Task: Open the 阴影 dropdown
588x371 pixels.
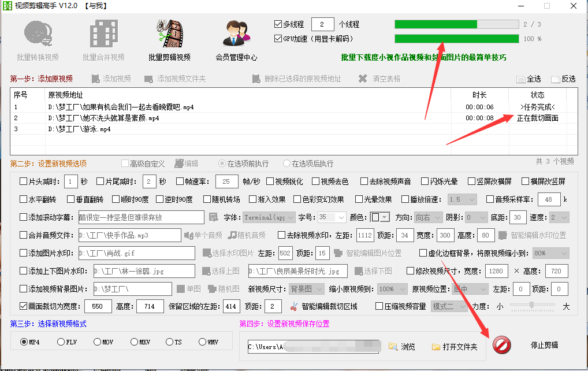Action: pyautogui.click(x=477, y=217)
